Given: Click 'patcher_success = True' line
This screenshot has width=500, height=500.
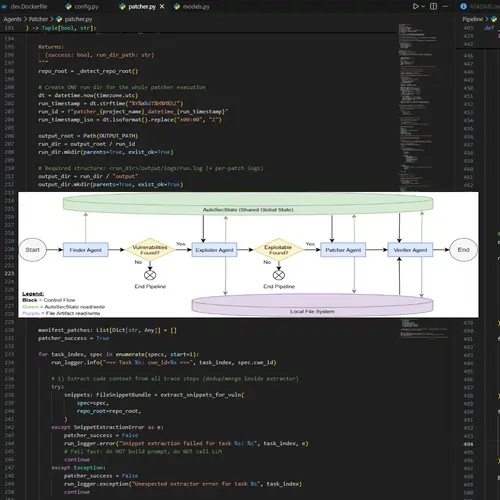Looking at the screenshot, I should point(74,338).
